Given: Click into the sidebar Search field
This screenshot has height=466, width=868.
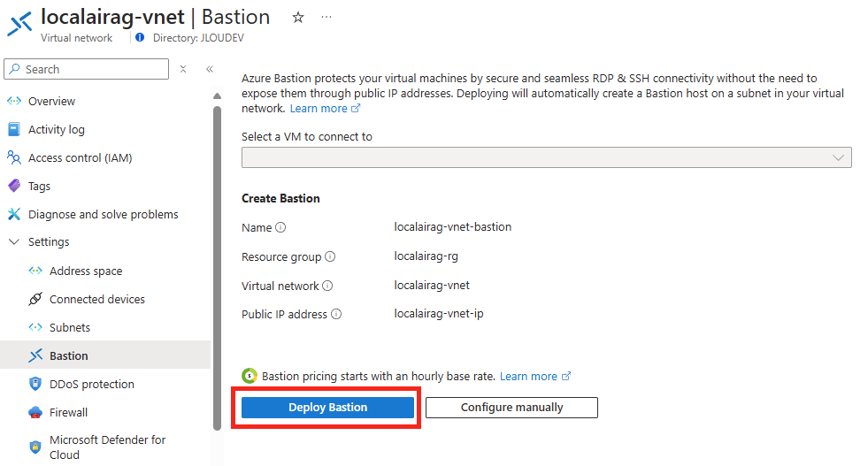Looking at the screenshot, I should [x=87, y=69].
